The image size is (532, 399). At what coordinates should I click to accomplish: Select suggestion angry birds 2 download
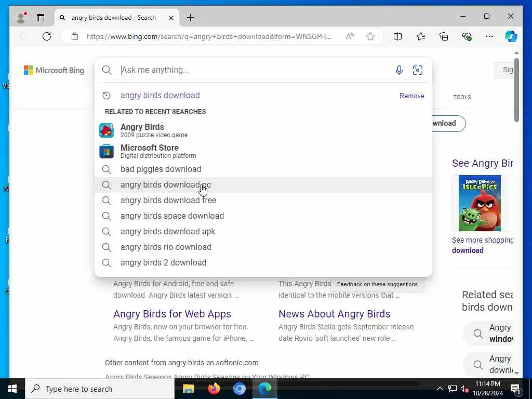pos(263,262)
